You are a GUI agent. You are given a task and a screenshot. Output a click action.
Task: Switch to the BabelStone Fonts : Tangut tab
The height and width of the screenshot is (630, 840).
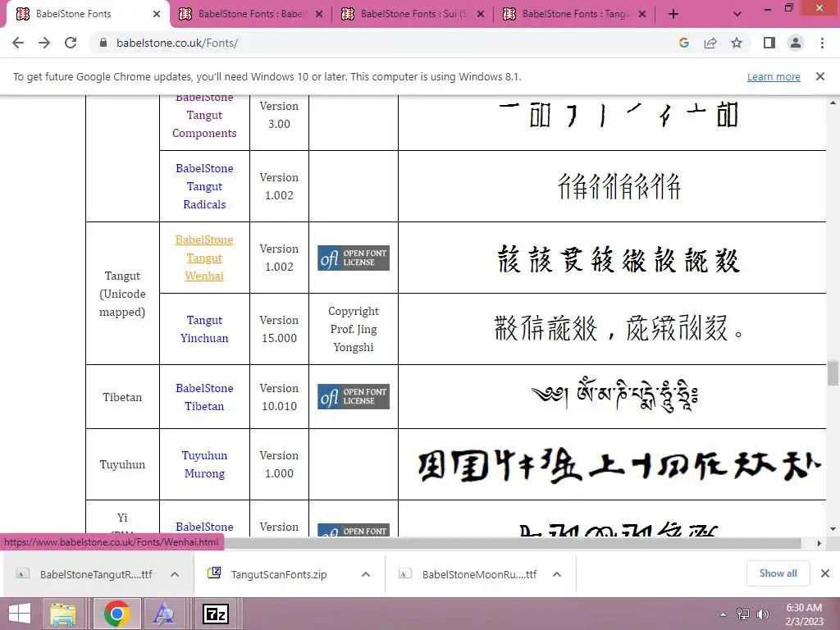coord(575,14)
